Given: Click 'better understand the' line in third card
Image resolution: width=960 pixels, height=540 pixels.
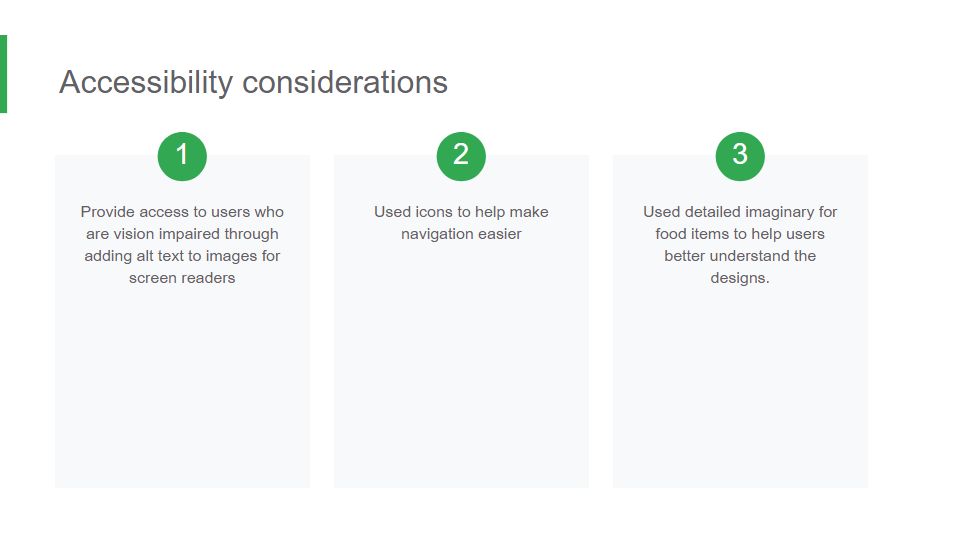Looking at the screenshot, I should pos(740,256).
